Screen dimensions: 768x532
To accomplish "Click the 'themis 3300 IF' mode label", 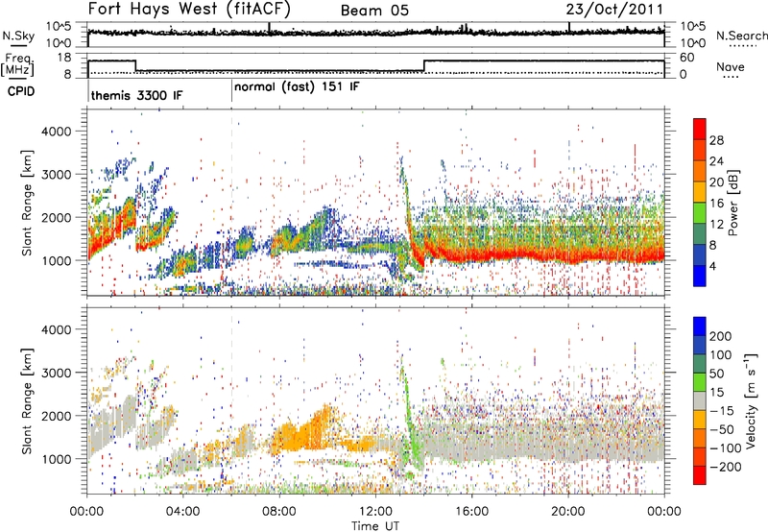I will click(136, 95).
